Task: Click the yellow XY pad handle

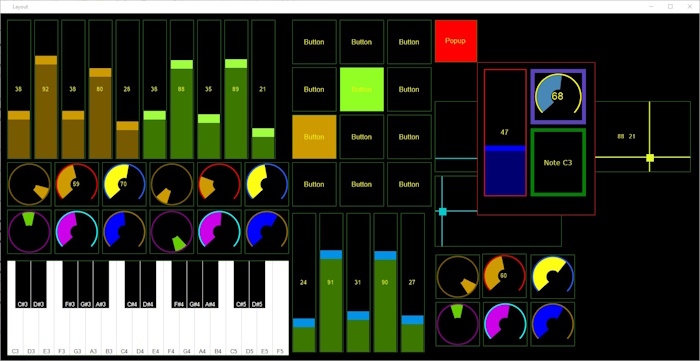Action: click(650, 158)
